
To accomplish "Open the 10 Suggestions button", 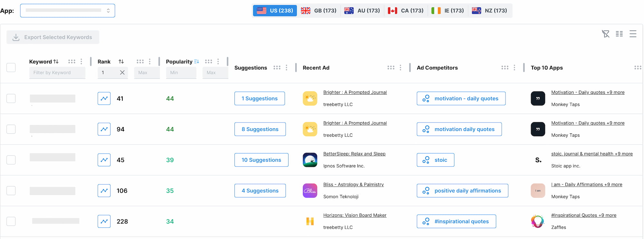I will [261, 160].
